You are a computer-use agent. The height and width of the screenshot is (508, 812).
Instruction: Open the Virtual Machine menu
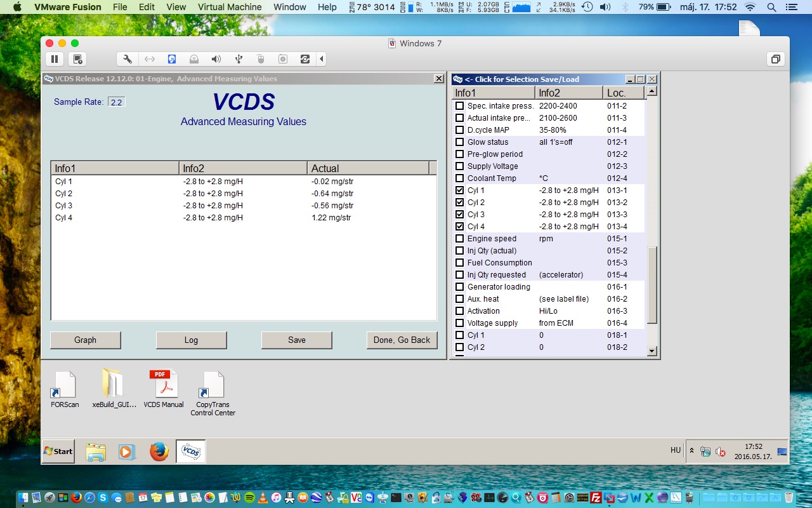[x=230, y=7]
